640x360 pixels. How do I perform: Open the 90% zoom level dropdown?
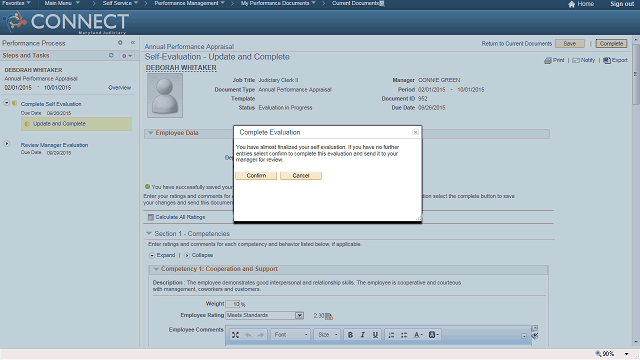[x=627, y=354]
